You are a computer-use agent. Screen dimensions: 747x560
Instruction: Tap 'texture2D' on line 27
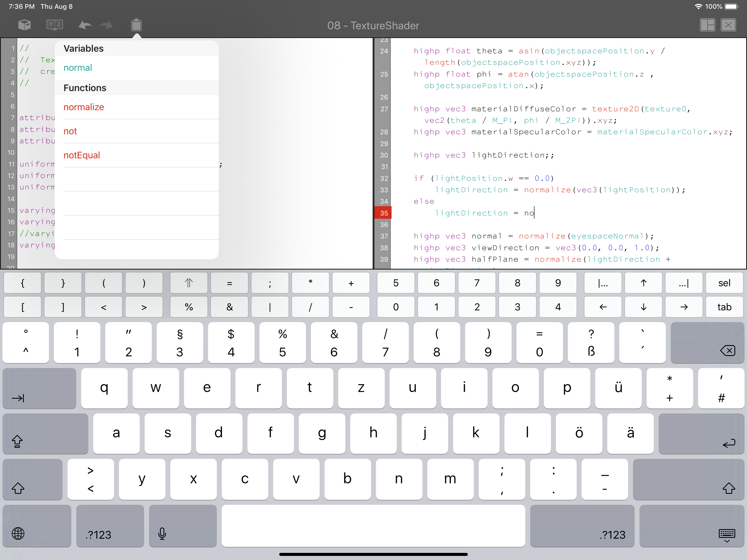coord(615,109)
